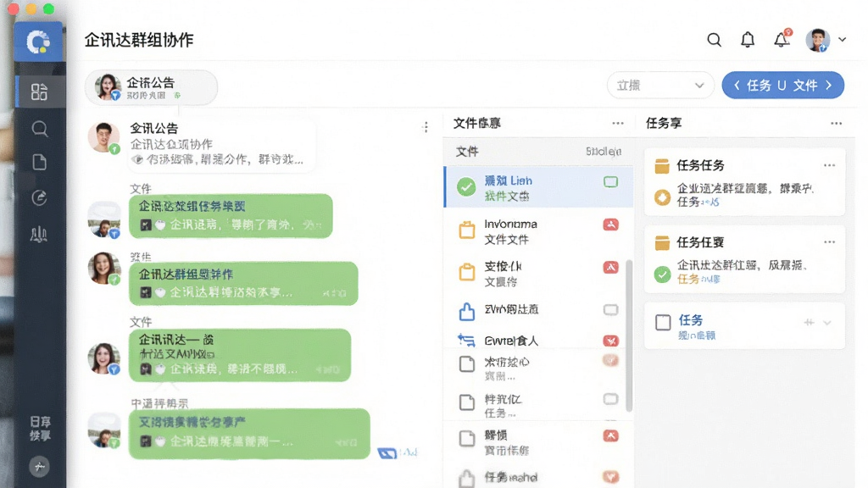Click the left arrow in the blue button
The height and width of the screenshot is (488, 868).
(737, 86)
